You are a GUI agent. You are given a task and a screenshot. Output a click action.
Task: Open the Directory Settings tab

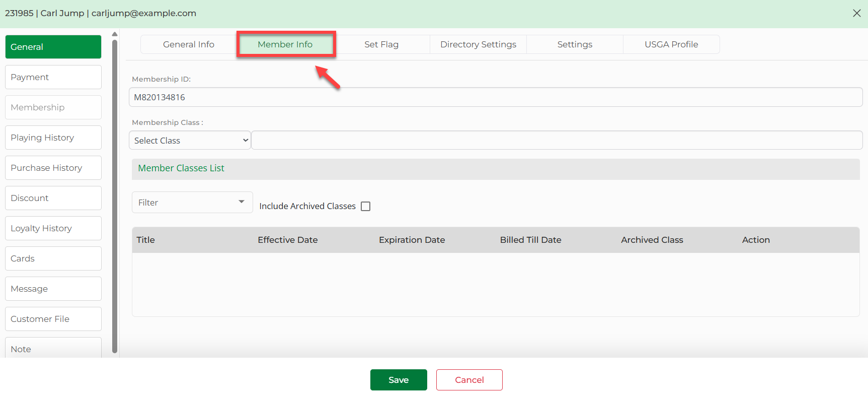pyautogui.click(x=478, y=44)
